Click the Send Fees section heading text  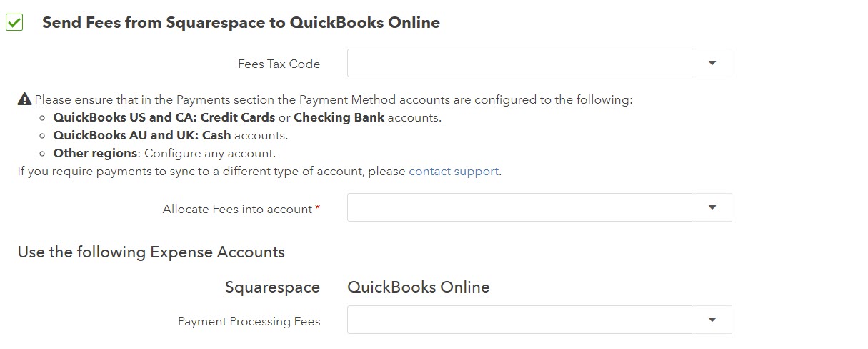coord(241,23)
